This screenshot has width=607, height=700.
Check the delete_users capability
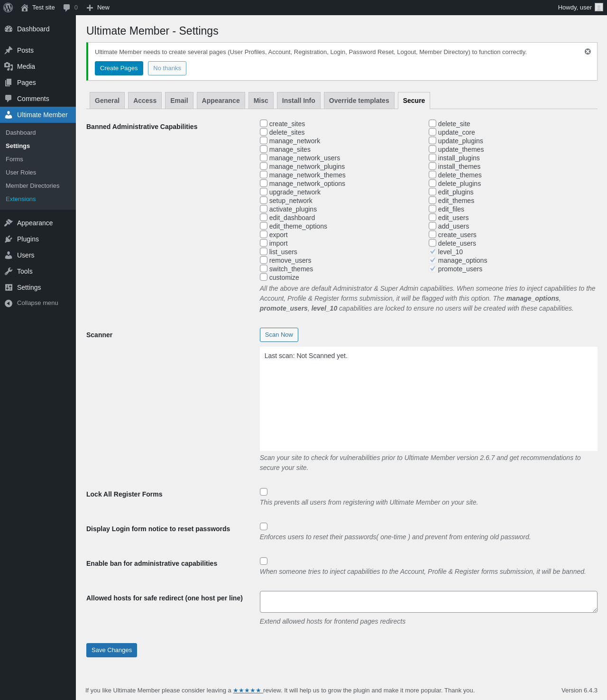point(432,243)
